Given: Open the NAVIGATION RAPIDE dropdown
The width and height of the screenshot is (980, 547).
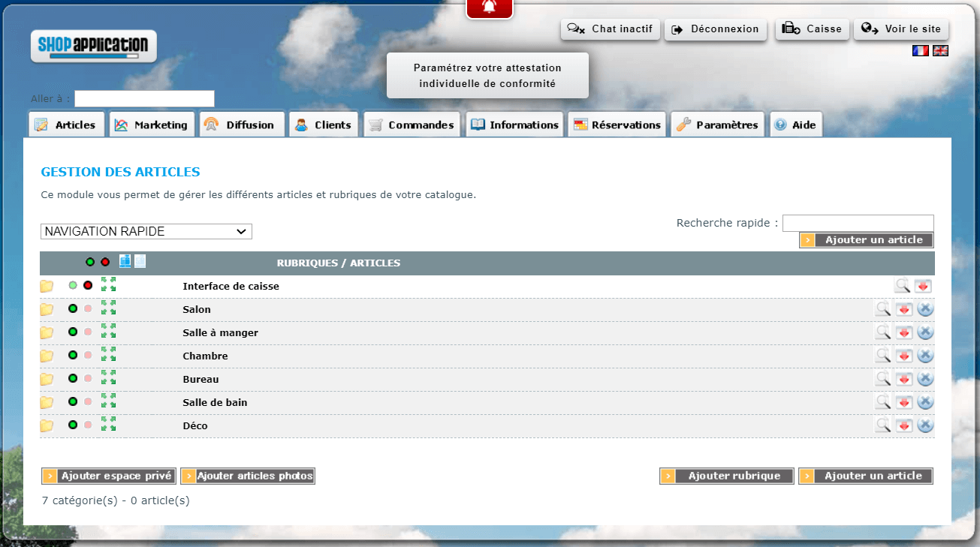Looking at the screenshot, I should (146, 231).
